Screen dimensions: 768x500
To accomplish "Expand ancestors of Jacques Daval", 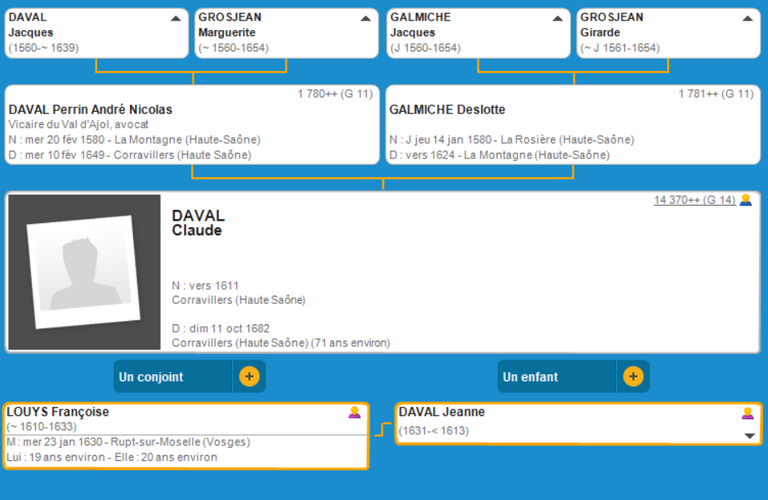I will [x=176, y=18].
